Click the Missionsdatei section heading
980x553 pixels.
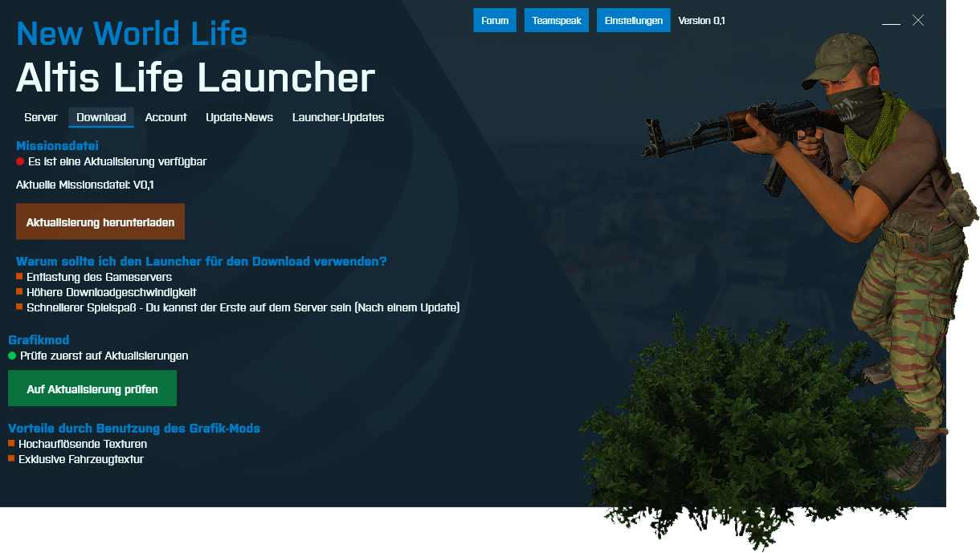[57, 146]
